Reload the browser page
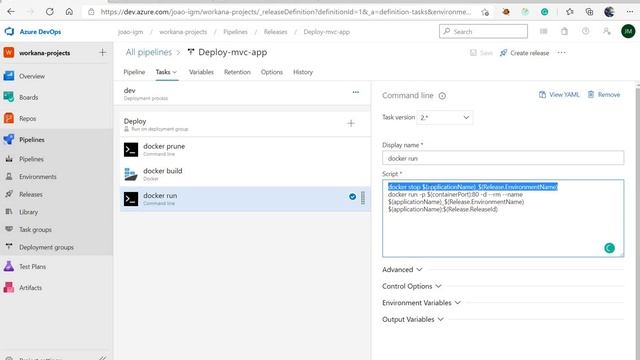The height and width of the screenshot is (360, 640). [49, 12]
